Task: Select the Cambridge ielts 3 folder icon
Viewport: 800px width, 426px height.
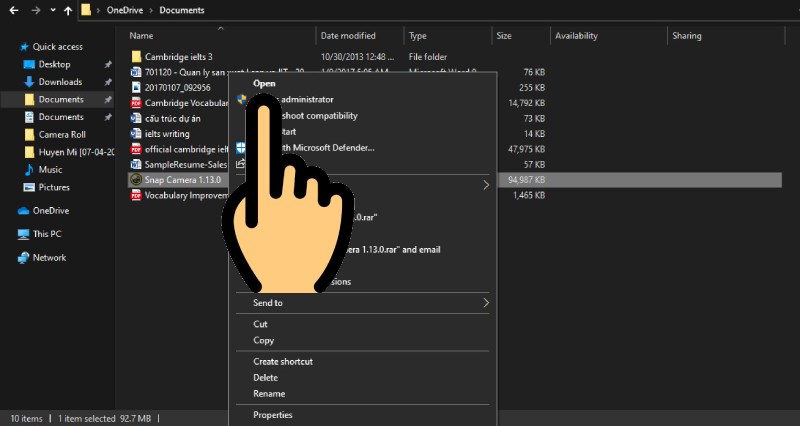Action: [136, 57]
